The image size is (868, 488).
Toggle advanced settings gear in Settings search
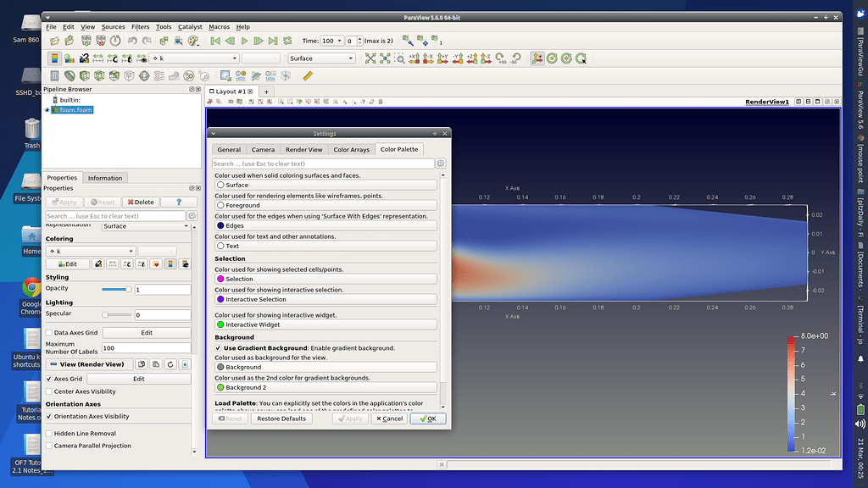[x=441, y=164]
